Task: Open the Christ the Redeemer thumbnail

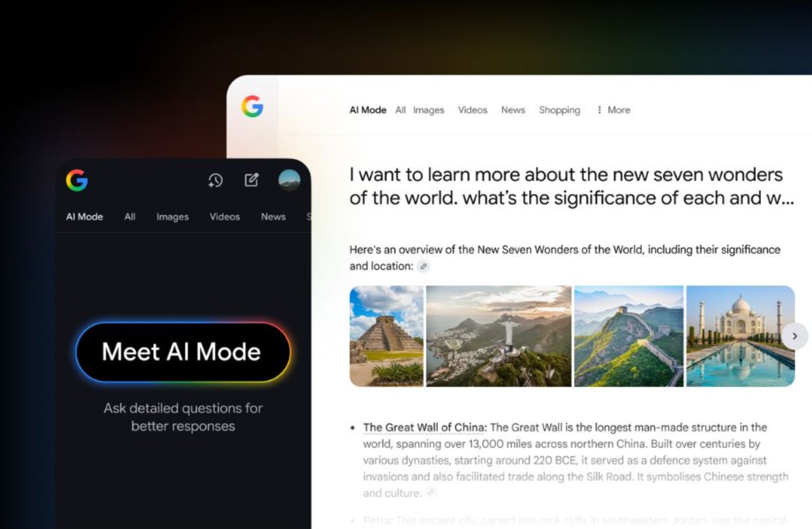Action: pos(499,336)
